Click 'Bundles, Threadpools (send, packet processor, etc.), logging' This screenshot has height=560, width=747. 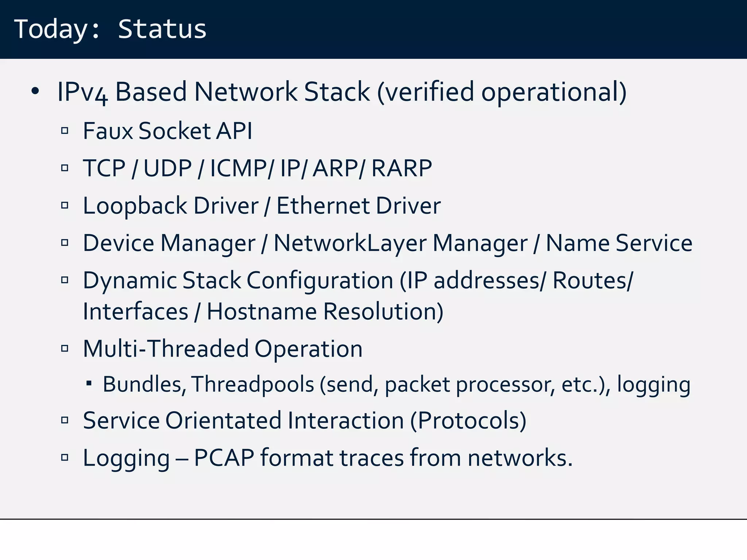(x=396, y=385)
